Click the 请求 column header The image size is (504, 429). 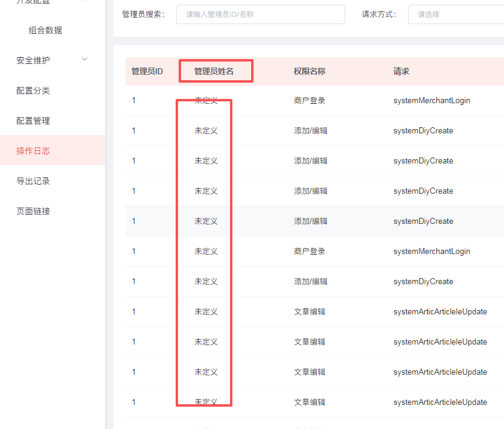tap(401, 71)
